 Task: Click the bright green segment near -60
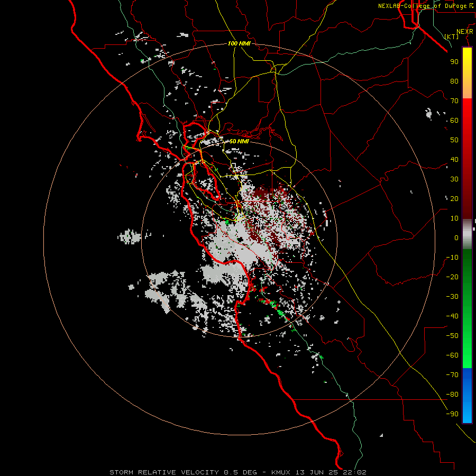(x=467, y=355)
